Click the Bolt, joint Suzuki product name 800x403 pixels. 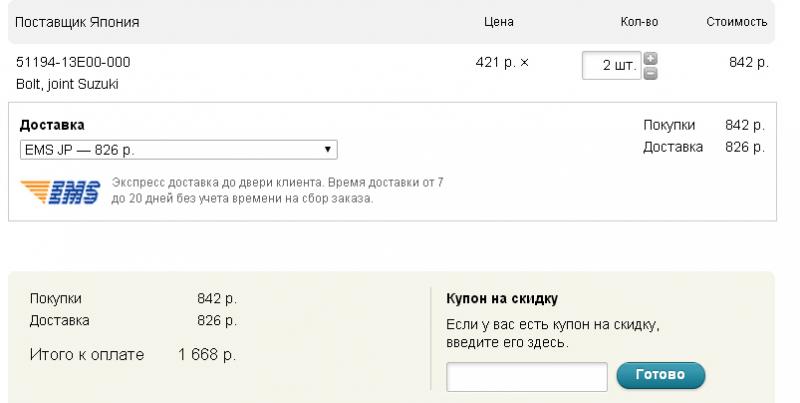tap(67, 84)
